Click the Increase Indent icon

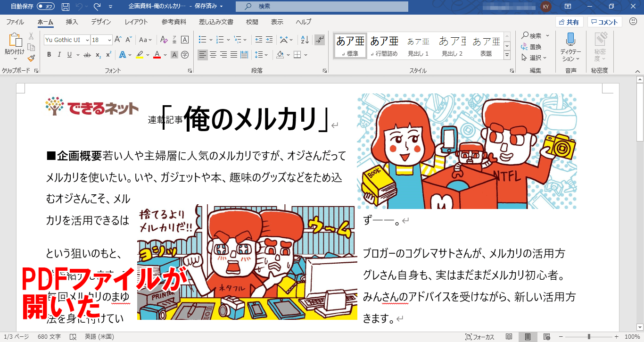269,40
